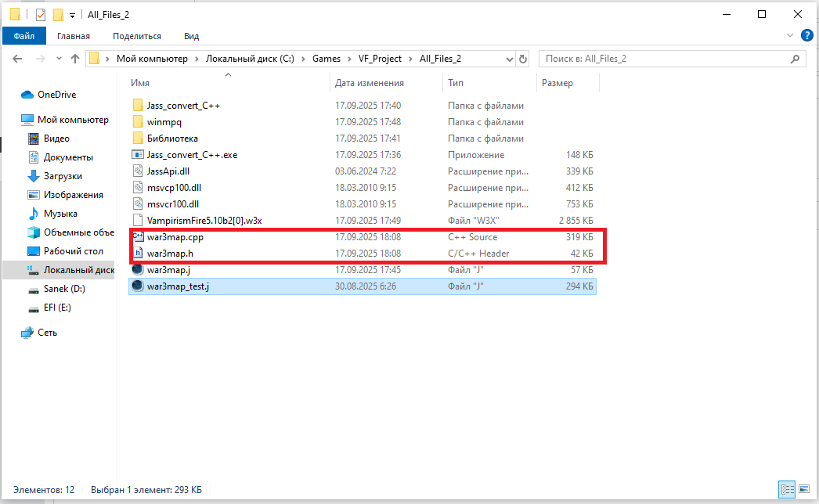Expand the chevron after VF_Project in breadcrumb

coord(410,59)
